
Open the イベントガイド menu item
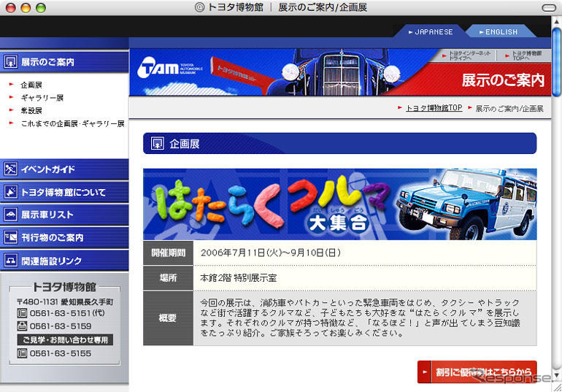pos(64,169)
